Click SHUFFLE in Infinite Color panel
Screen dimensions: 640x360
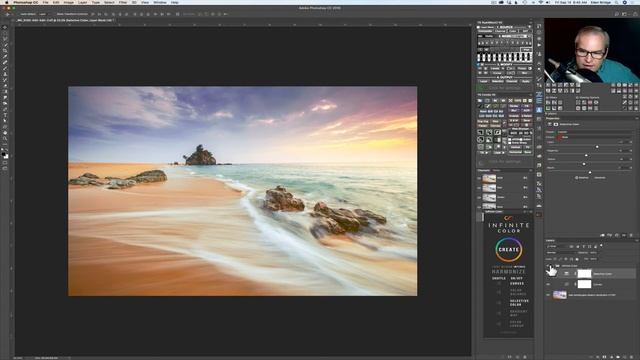pos(499,278)
